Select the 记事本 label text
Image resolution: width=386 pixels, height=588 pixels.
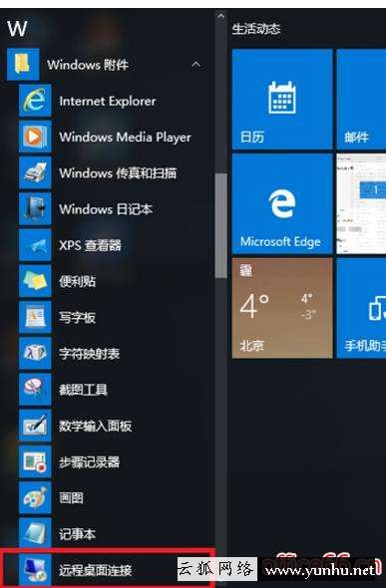point(77,533)
